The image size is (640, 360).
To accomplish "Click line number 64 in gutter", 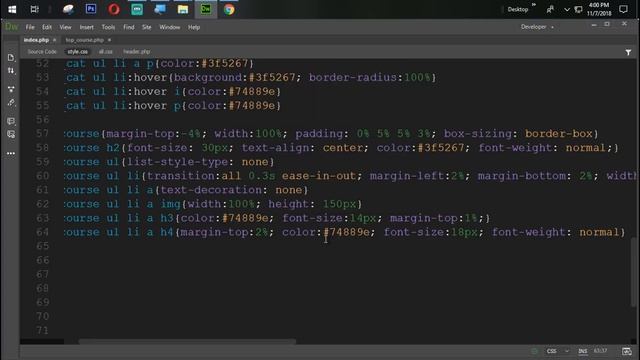I will point(42,232).
